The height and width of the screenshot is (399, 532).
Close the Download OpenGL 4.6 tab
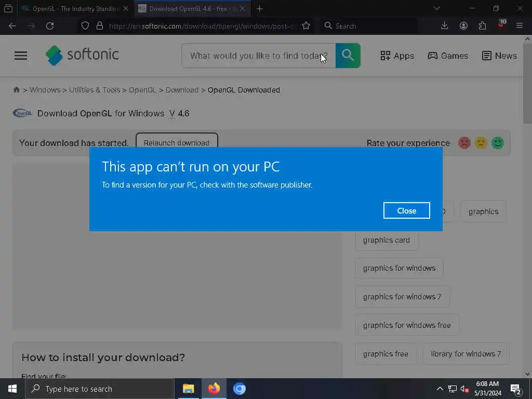(x=243, y=9)
